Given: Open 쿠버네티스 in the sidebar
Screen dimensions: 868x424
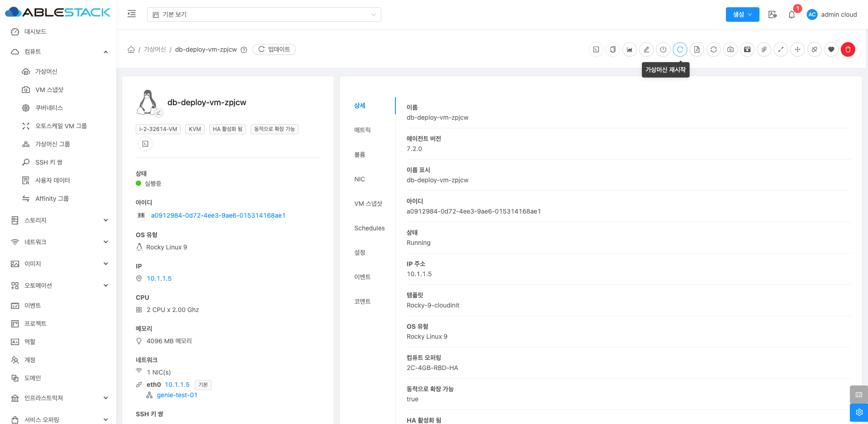Looking at the screenshot, I should 49,108.
